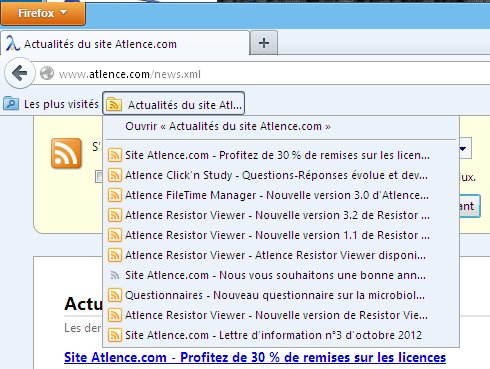Open Questionnaires microbiol... feed item
Screen dimensions: 490x369
click(x=281, y=295)
